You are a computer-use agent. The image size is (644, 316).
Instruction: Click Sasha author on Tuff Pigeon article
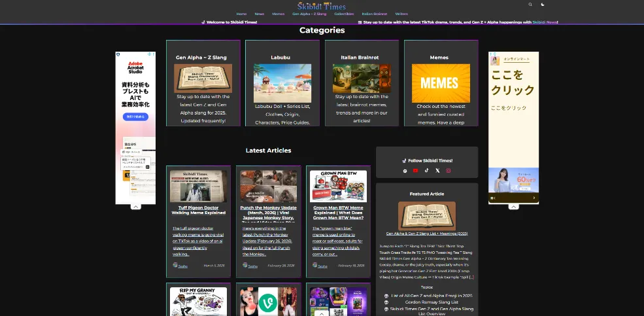183,266
